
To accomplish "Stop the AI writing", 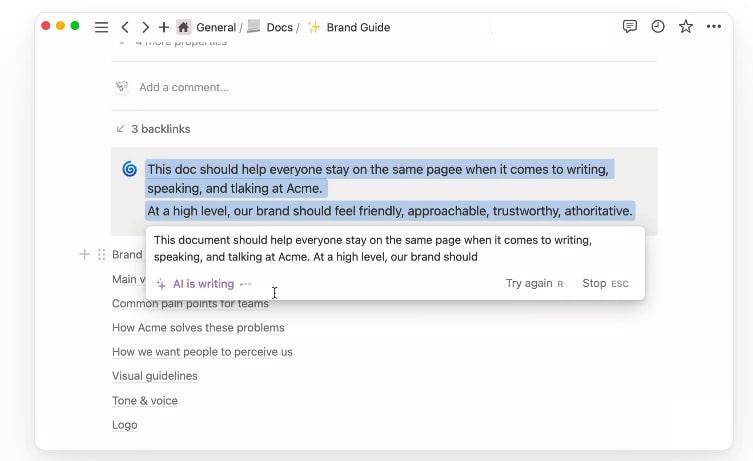I will (x=594, y=283).
